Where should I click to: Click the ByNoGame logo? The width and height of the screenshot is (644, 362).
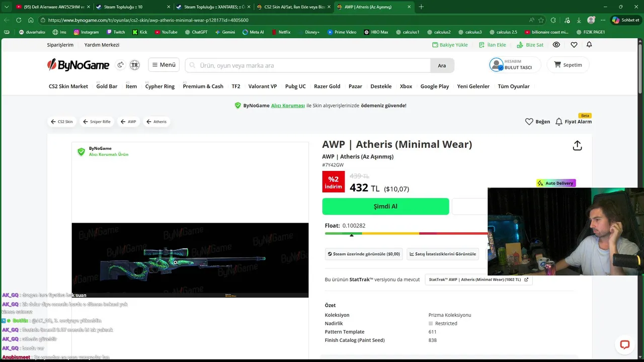(78, 65)
